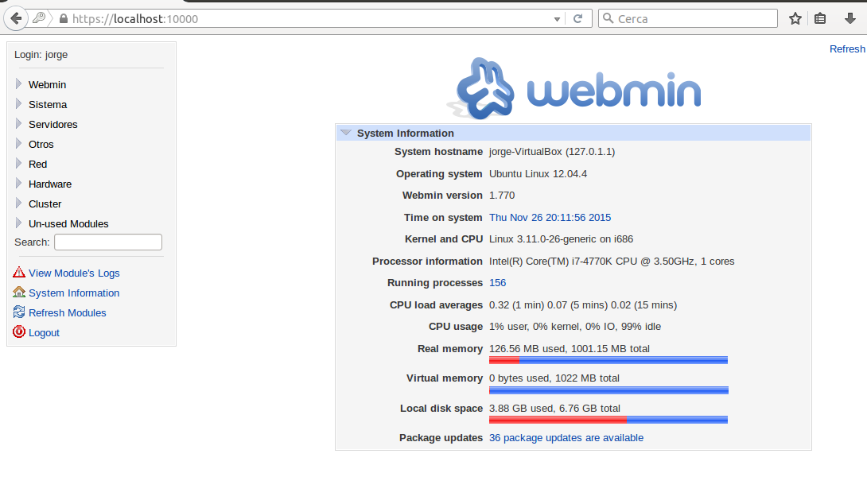
Task: Open View Module's Logs via its warning icon
Action: pos(19,273)
